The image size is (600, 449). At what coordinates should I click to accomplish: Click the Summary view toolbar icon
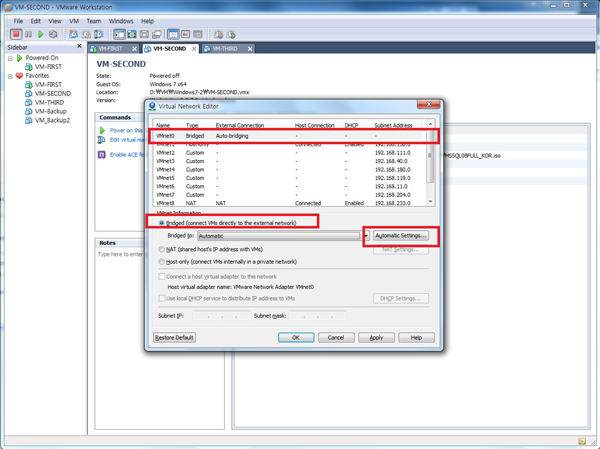click(x=173, y=34)
